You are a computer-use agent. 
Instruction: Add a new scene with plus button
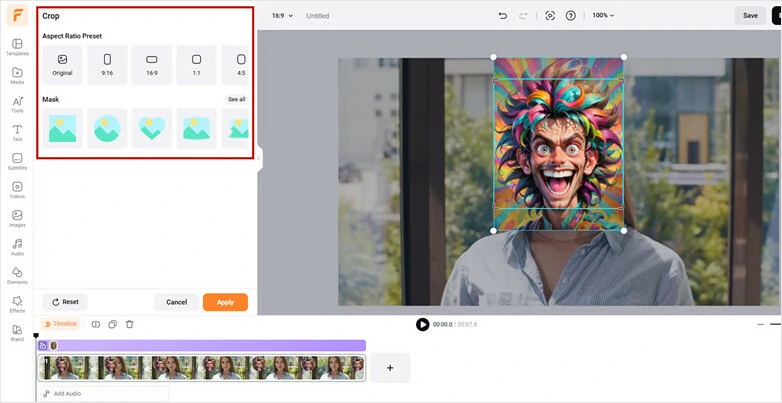pos(390,368)
